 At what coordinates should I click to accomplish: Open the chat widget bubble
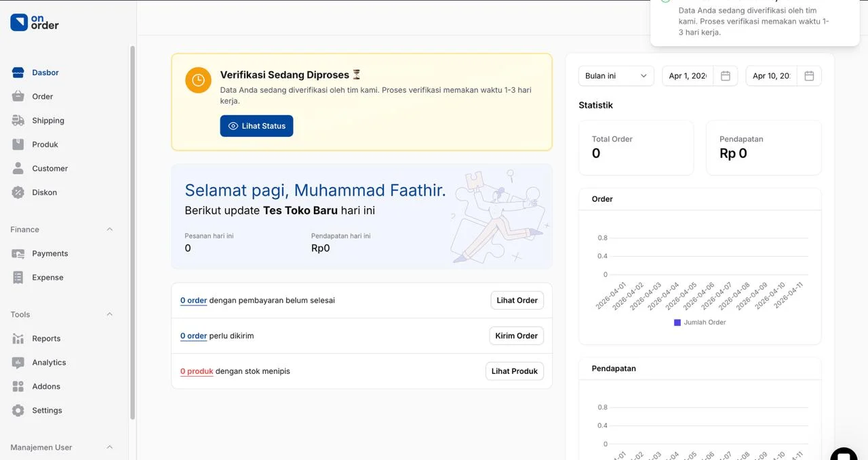(844, 454)
